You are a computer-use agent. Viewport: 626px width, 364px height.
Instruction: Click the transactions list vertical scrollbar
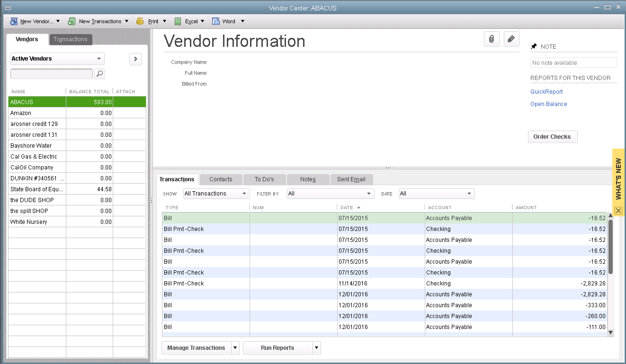click(x=610, y=246)
